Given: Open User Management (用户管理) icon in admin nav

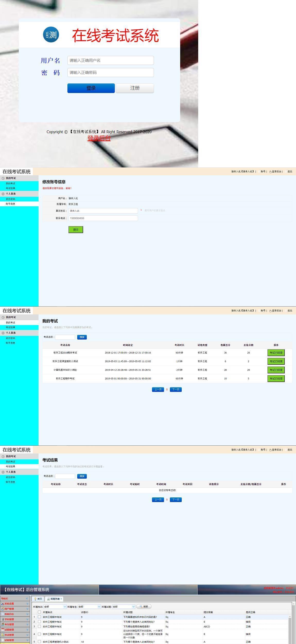Looking at the screenshot, I should click(3, 609).
